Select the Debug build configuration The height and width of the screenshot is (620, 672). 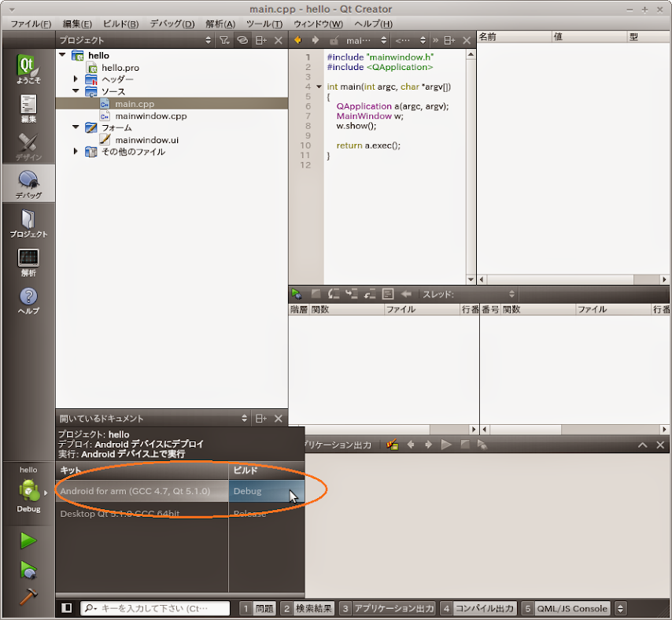pos(267,491)
